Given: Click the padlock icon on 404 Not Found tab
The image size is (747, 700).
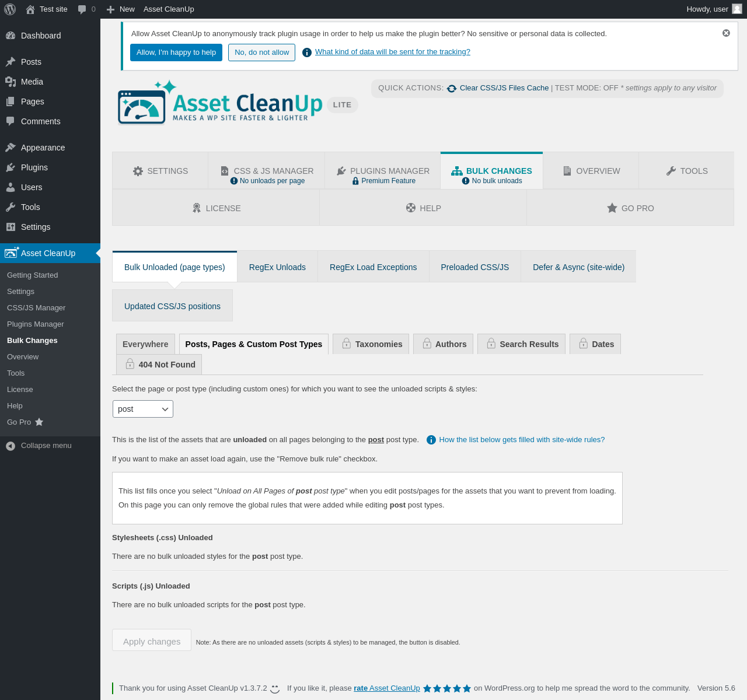Looking at the screenshot, I should (x=130, y=364).
